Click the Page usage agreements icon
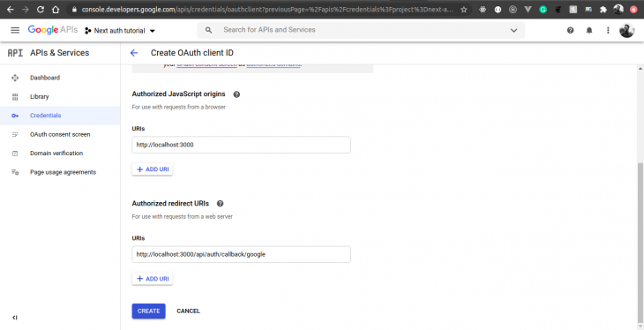Viewport: 644px width, 330px height. tap(15, 172)
